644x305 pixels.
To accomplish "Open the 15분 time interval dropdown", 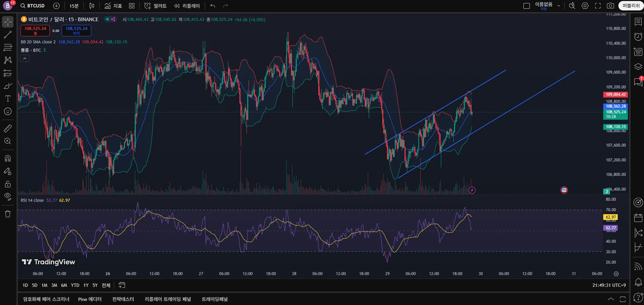I will point(74,6).
